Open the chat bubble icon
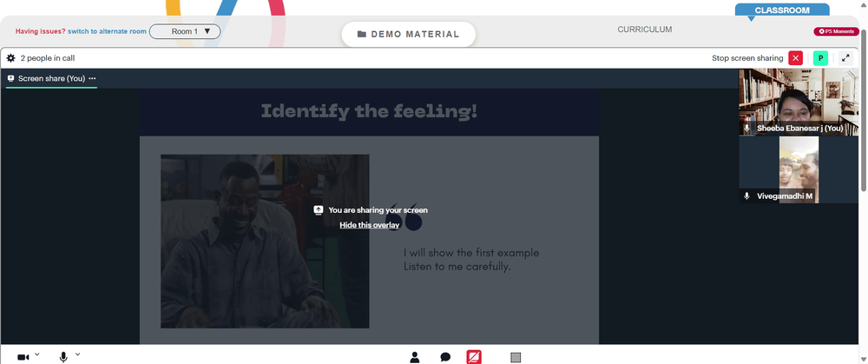 (445, 357)
